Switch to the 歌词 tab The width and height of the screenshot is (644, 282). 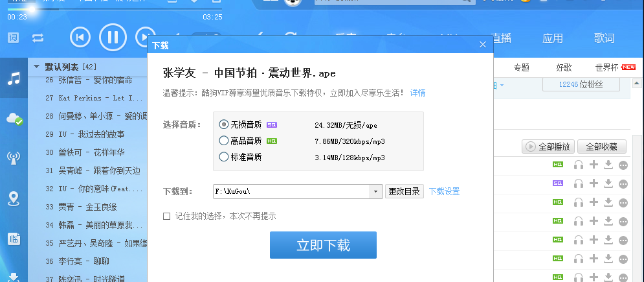pos(604,38)
